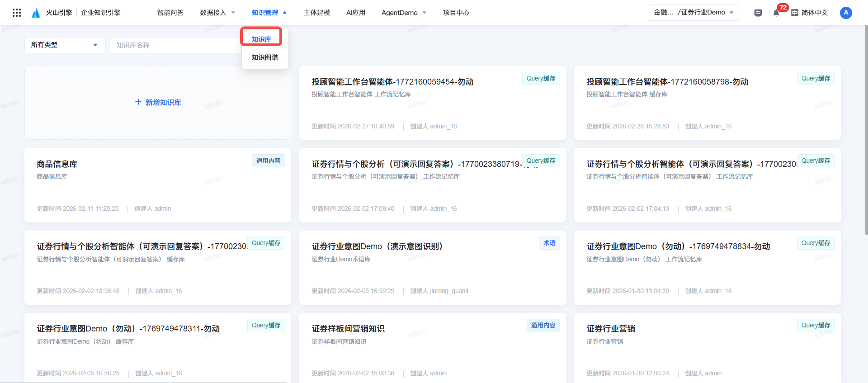Click the language switch icon 简体中文
The width and height of the screenshot is (868, 383).
pos(795,13)
